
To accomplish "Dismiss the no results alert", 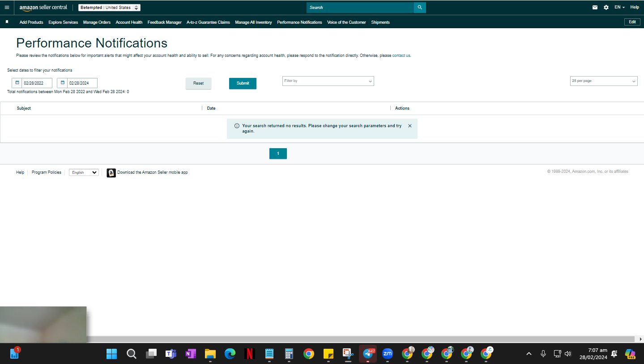I will click(x=410, y=126).
